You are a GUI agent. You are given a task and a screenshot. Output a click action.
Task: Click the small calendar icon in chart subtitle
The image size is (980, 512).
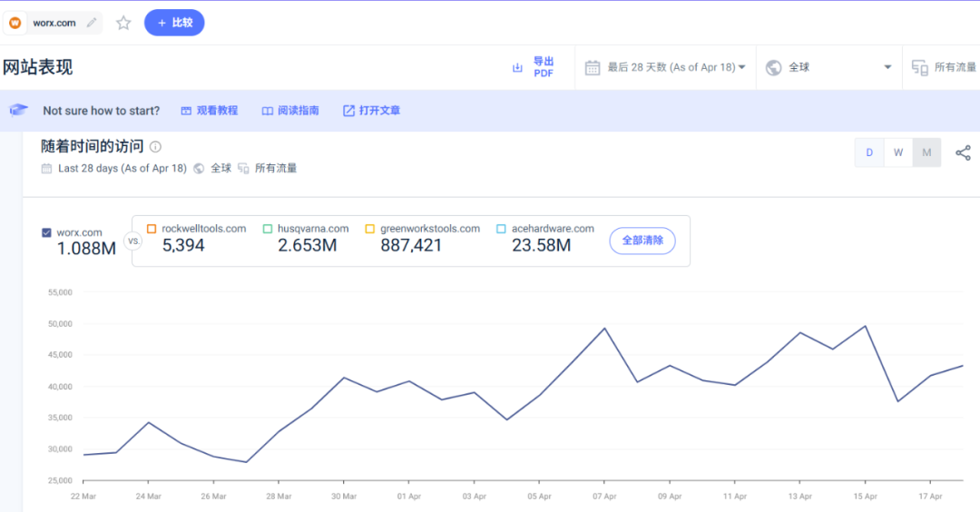tap(46, 168)
